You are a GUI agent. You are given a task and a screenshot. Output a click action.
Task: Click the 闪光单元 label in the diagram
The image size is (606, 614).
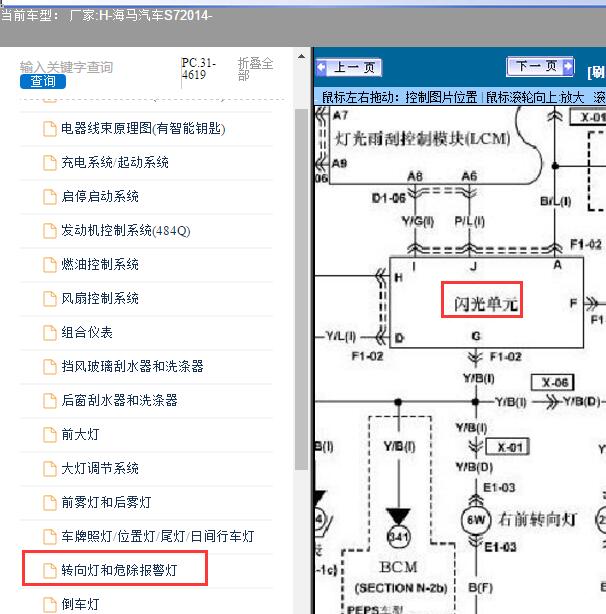[485, 304]
